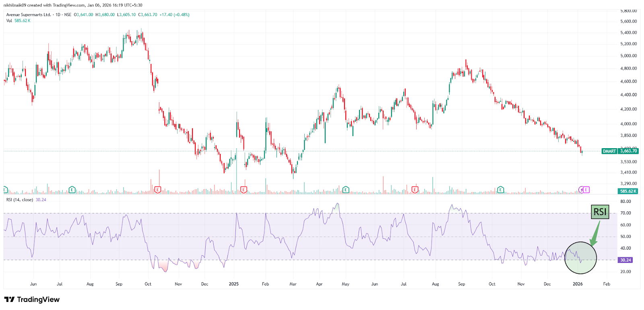Click the purple upcoming earnings E marker
This screenshot has height=310, width=644.
point(586,190)
